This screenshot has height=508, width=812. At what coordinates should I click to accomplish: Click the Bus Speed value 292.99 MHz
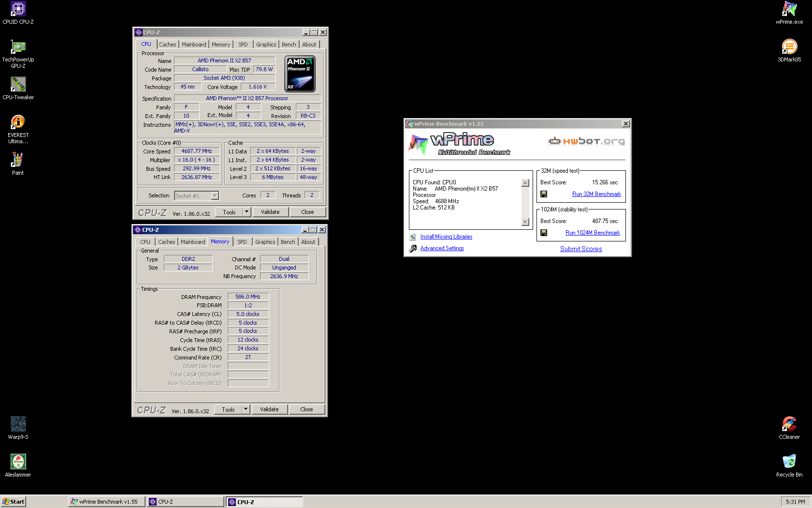point(197,168)
